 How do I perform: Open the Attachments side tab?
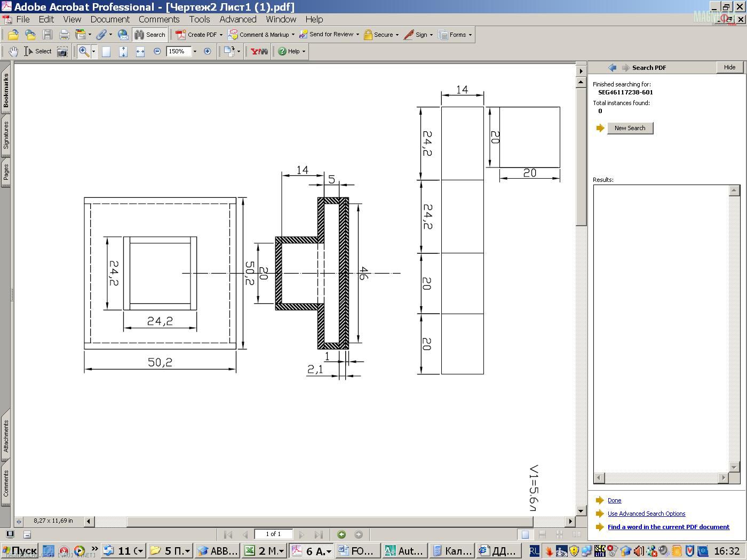(x=6, y=436)
